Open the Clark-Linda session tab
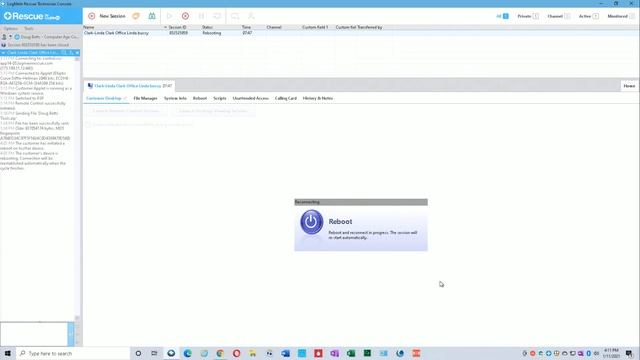Screen dimensions: 640x360 (130, 86)
